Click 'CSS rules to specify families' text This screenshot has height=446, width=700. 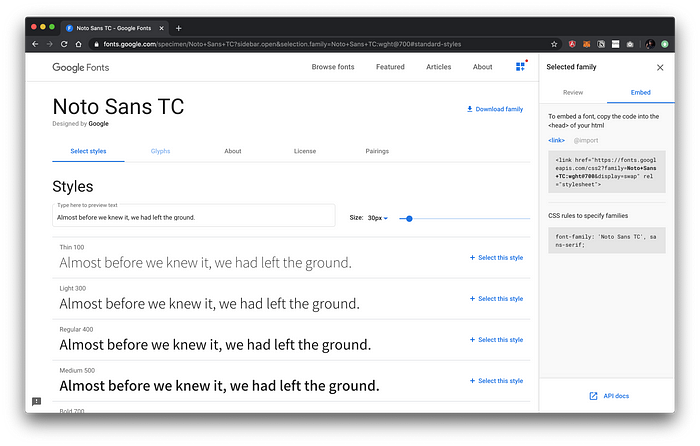[x=588, y=216]
